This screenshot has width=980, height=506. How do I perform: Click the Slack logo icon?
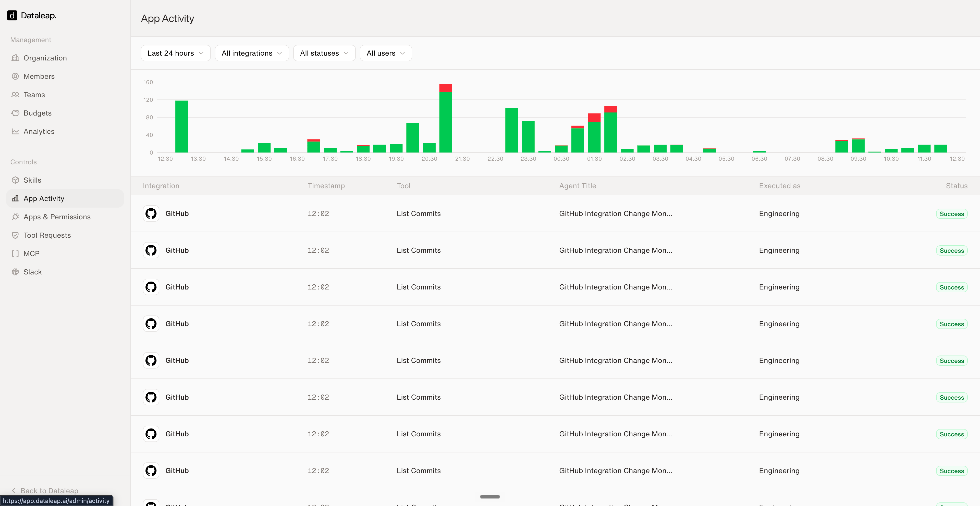(x=15, y=272)
